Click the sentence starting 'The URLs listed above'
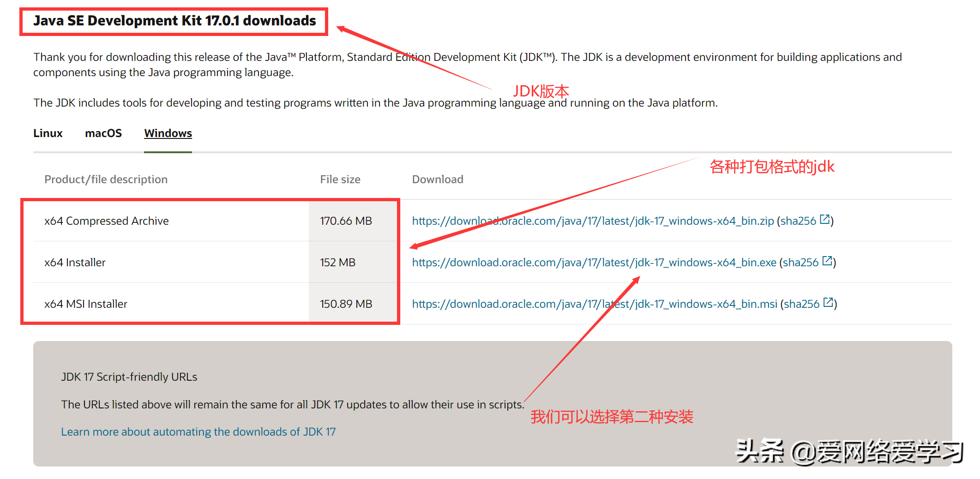Viewport: 980px width, 479px height. 293,405
